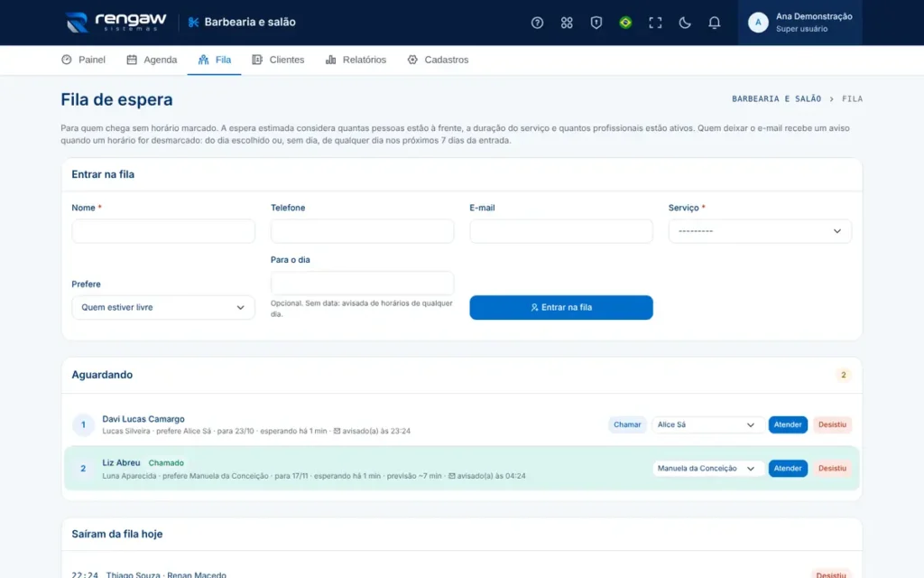
Task: Click the queue position 1 badge
Action: point(83,424)
